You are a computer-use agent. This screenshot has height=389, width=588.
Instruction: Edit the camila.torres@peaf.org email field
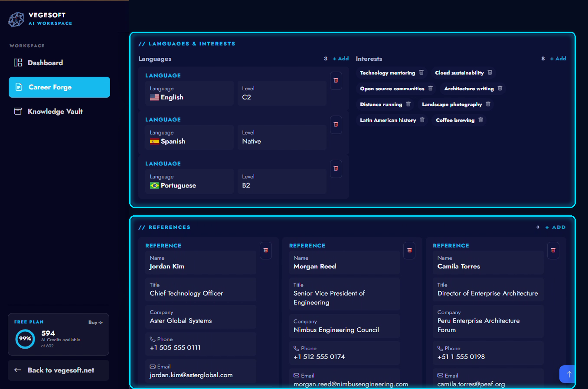[x=488, y=379]
